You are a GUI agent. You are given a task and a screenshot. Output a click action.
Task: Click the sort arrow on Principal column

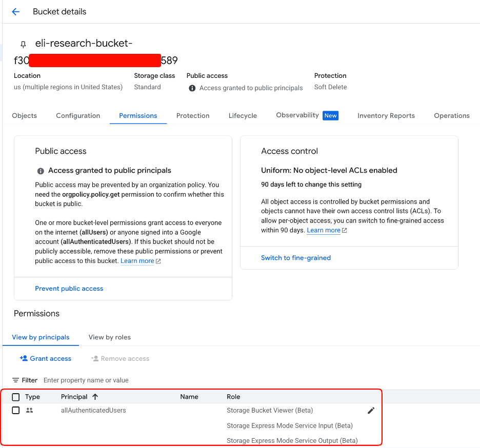point(95,397)
